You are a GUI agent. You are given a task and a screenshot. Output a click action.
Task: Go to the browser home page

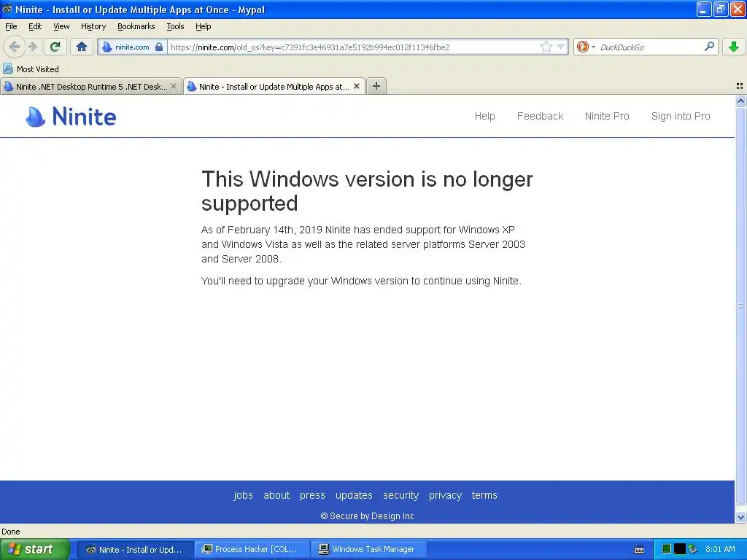pyautogui.click(x=82, y=47)
